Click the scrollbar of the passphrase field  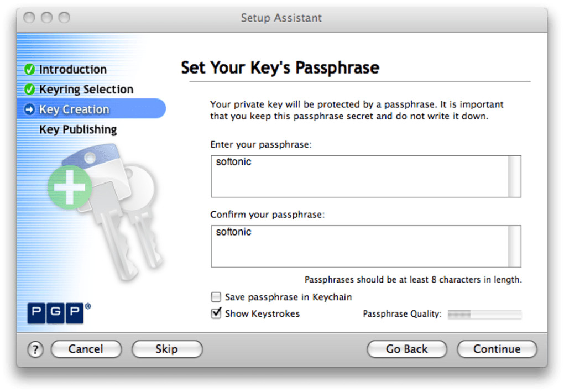514,176
